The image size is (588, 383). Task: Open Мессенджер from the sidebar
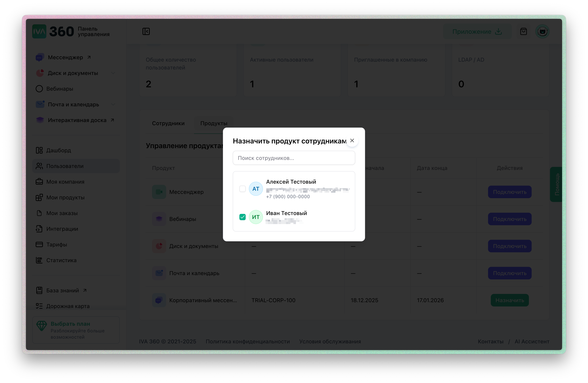(x=65, y=57)
